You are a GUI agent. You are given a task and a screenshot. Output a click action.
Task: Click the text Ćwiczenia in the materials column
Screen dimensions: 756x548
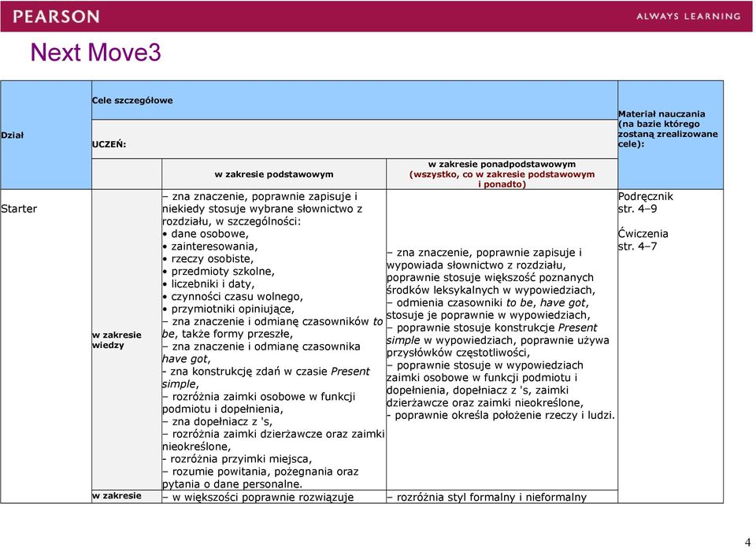(x=643, y=234)
